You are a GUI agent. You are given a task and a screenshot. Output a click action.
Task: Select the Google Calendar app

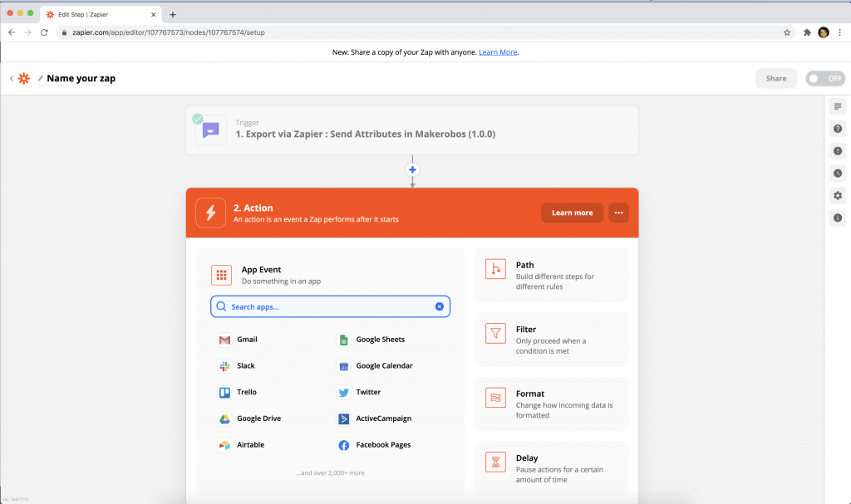375,365
